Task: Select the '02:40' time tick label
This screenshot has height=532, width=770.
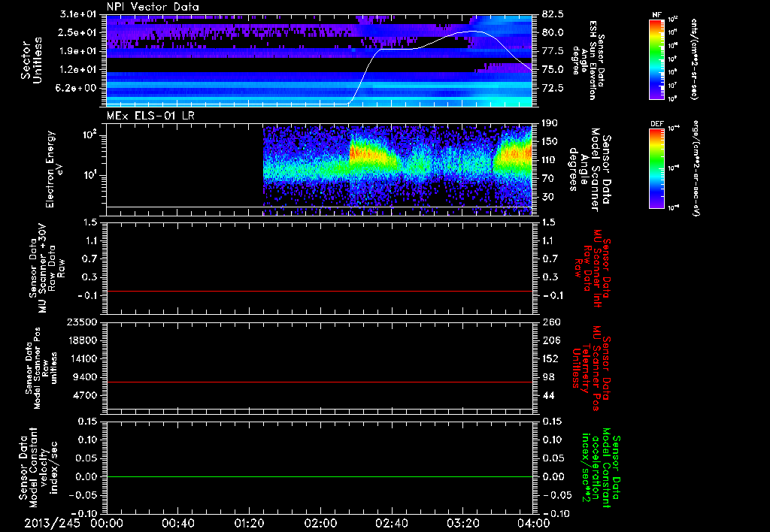Action: (x=391, y=523)
